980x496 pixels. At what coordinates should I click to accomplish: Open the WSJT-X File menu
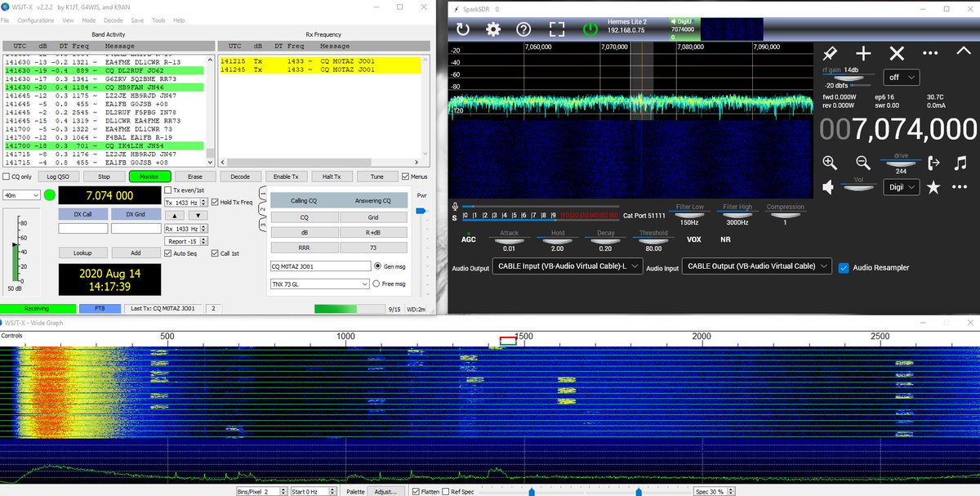(x=6, y=20)
